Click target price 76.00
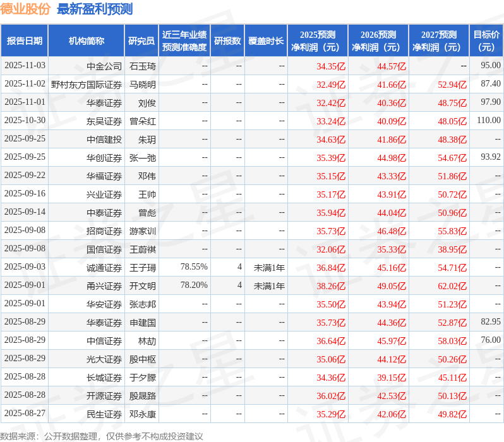The image size is (504, 442). tap(491, 340)
